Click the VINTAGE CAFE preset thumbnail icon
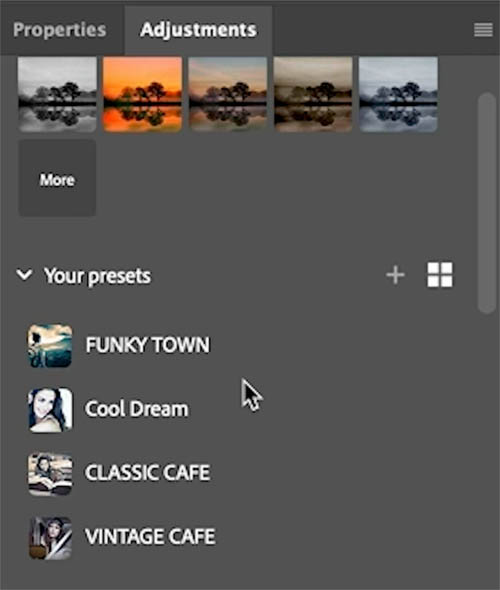 pyautogui.click(x=50, y=538)
